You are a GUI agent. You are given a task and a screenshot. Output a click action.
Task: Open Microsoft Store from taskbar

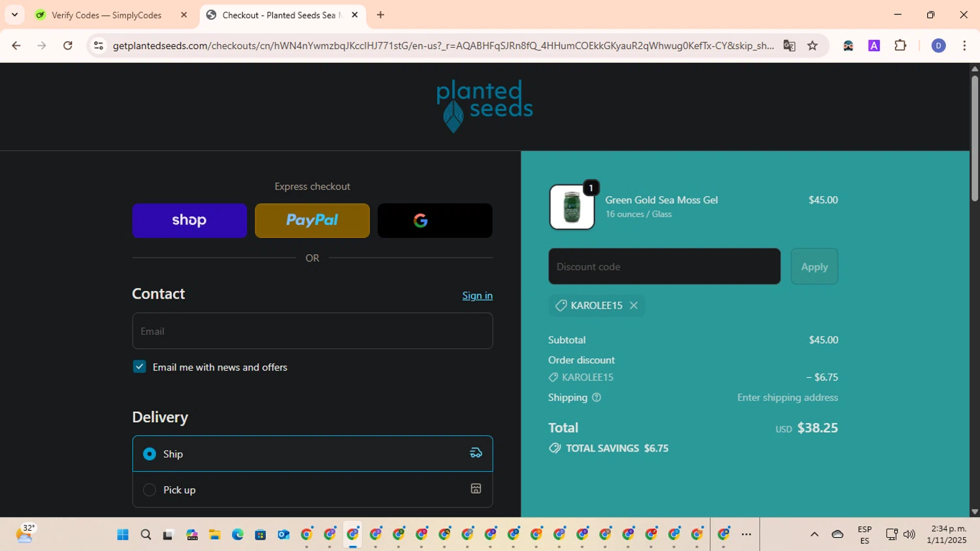click(x=261, y=535)
